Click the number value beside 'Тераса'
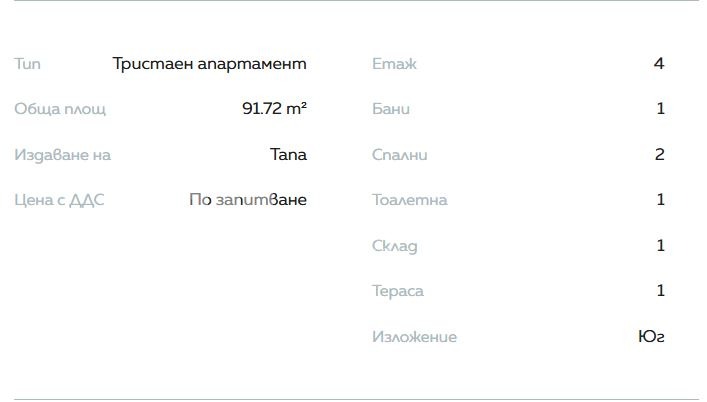Screen dimensions: 707x402 [x=660, y=291]
